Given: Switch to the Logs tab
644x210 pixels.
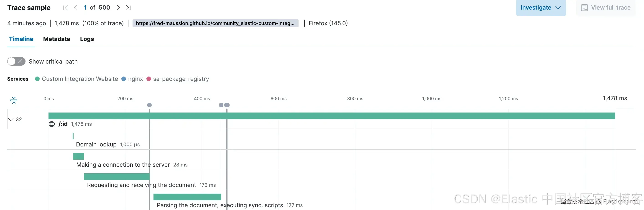Looking at the screenshot, I should [87, 39].
